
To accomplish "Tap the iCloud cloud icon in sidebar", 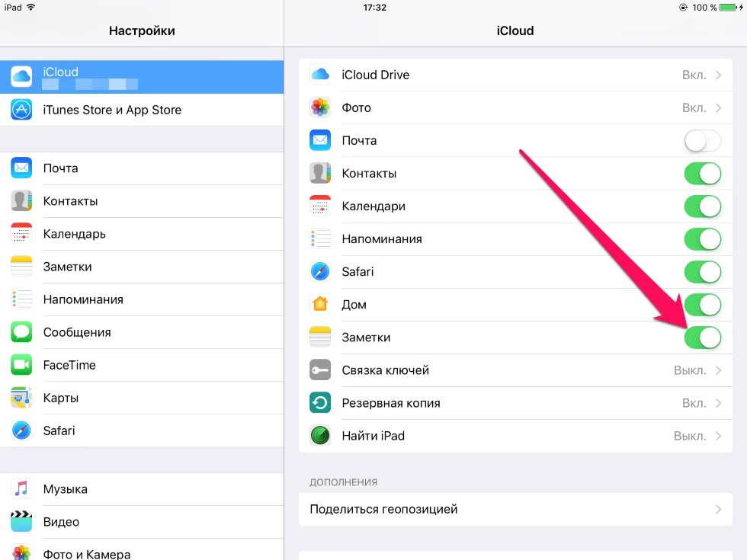I will pos(21,76).
